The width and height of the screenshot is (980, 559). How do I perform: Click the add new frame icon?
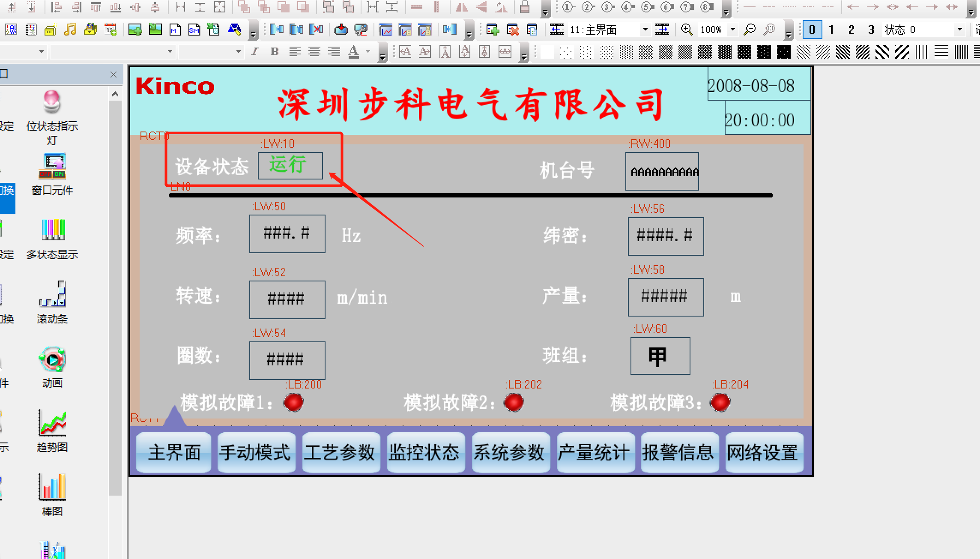pyautogui.click(x=493, y=30)
